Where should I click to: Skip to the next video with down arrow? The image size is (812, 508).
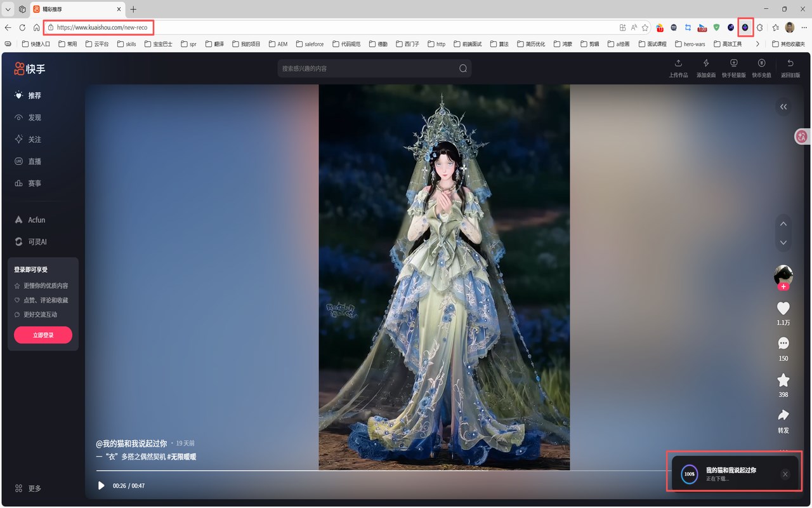coord(783,243)
